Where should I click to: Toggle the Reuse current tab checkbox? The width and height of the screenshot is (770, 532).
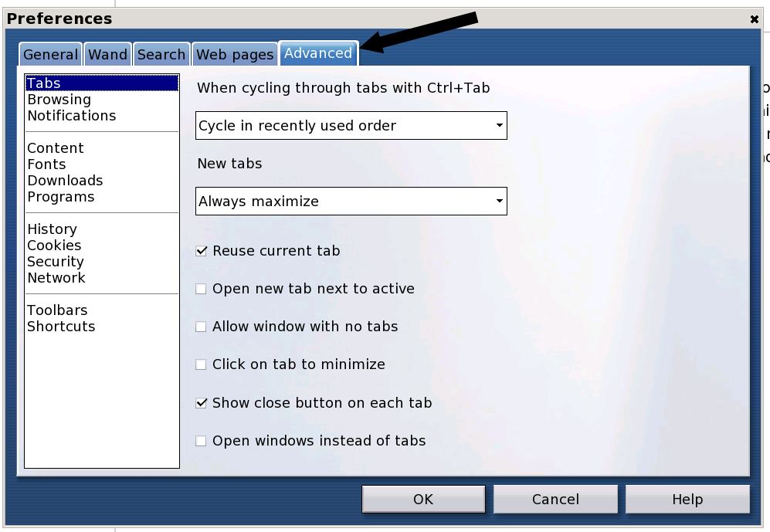202,251
